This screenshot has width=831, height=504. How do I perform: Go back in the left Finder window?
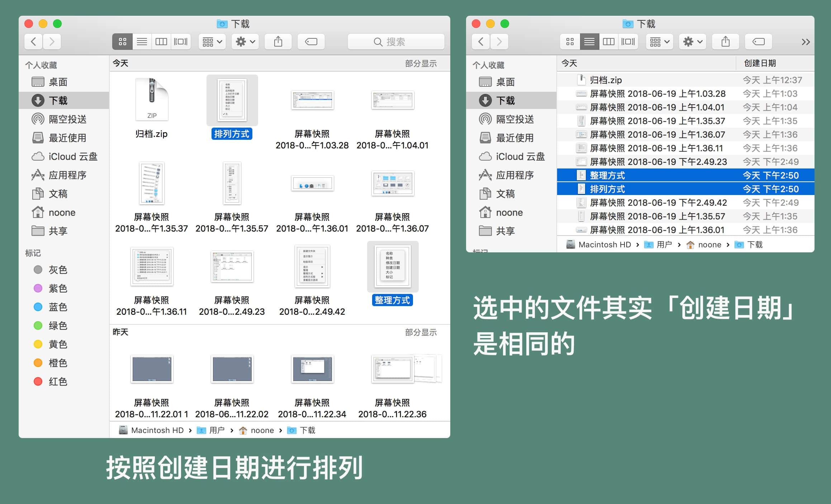pyautogui.click(x=34, y=42)
